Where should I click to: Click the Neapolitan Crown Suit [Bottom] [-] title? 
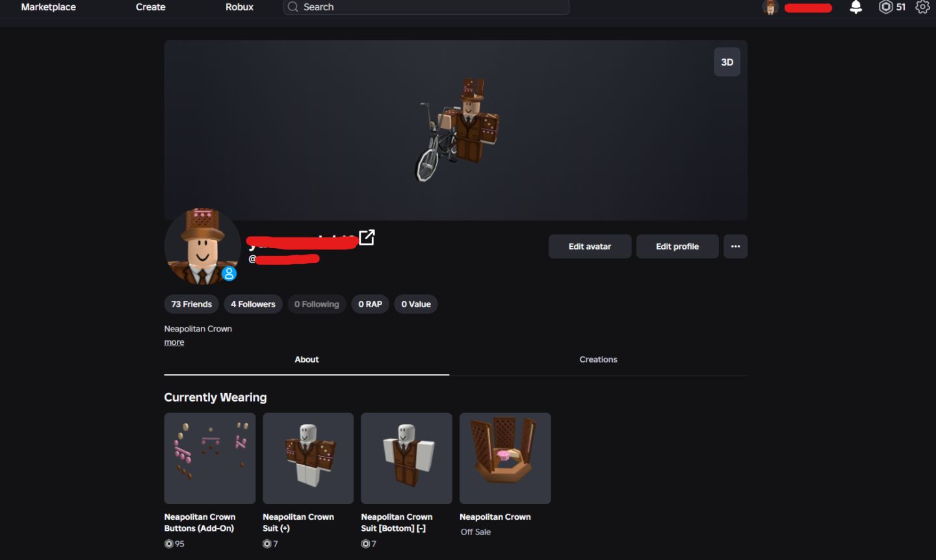[396, 522]
